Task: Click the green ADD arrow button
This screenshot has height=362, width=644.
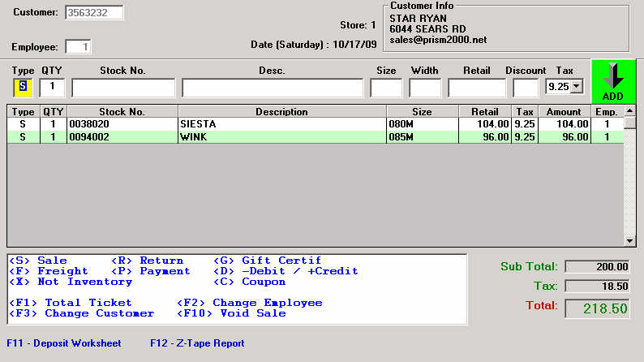Action: [x=613, y=81]
